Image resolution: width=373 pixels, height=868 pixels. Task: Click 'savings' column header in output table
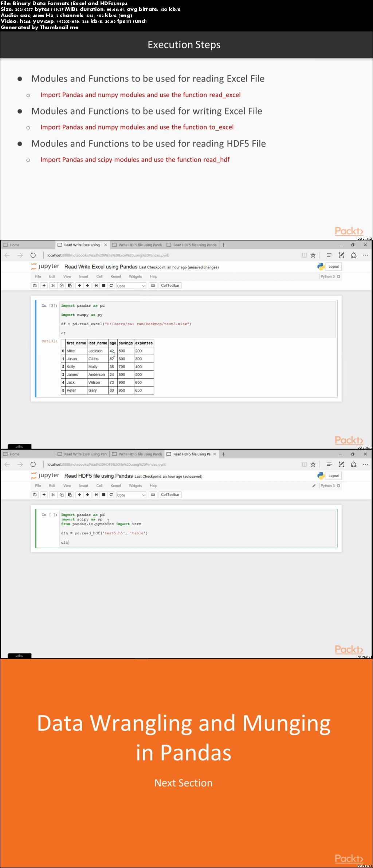126,343
